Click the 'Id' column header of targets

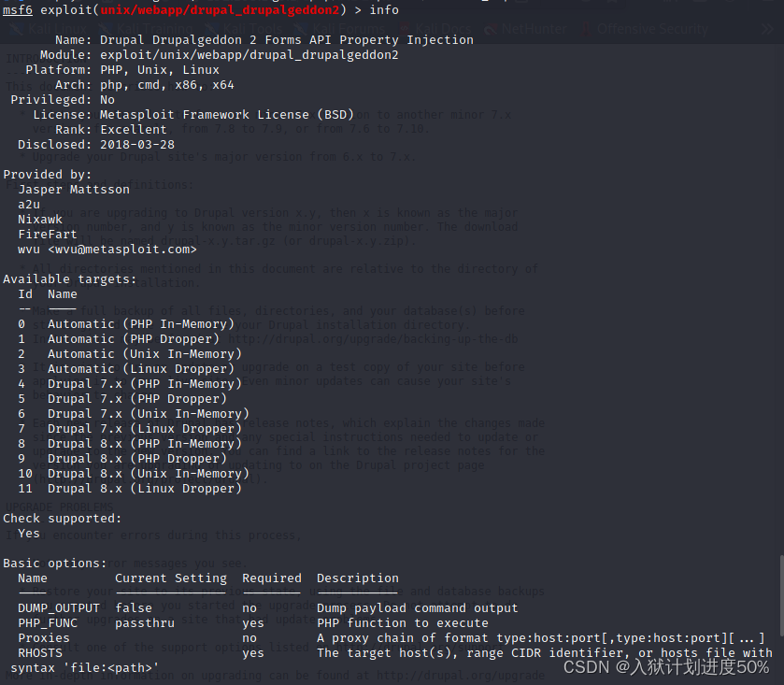pyautogui.click(x=25, y=294)
